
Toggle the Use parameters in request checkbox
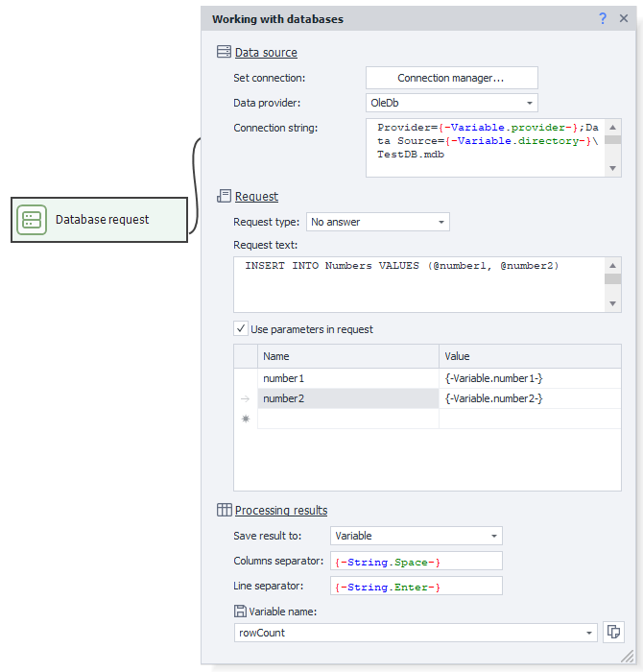241,328
